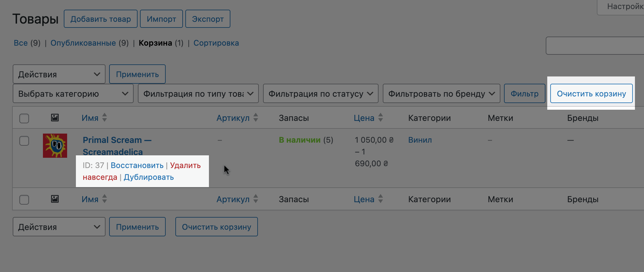Click the В наличии (5) stock status
Screen dimensions: 644x272
pyautogui.click(x=306, y=140)
